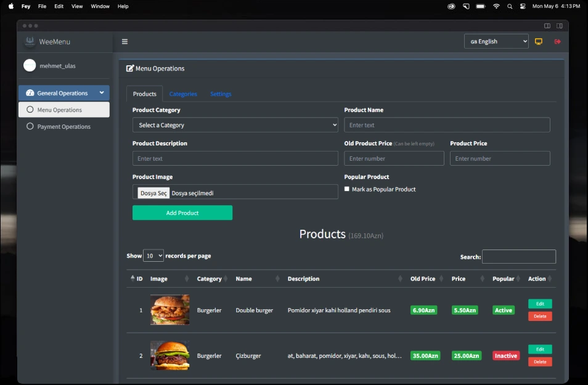This screenshot has height=385, width=588.
Task: Click the General Operations dashboard icon
Action: (30, 93)
